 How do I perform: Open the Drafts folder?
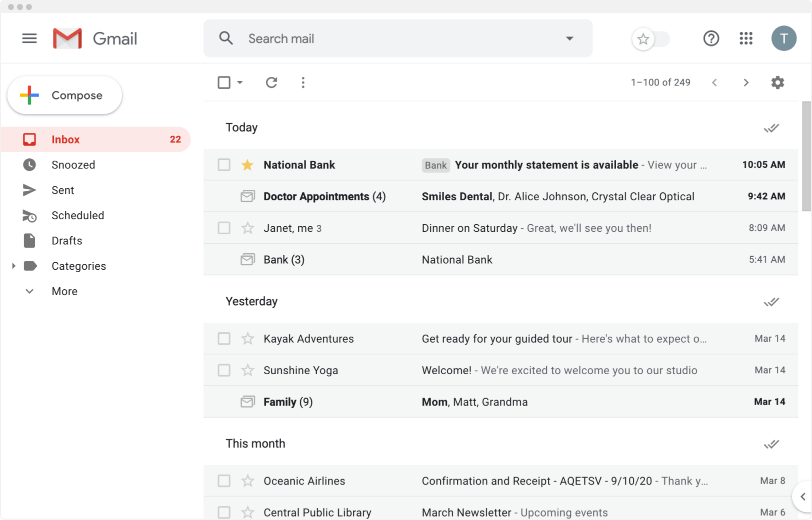coord(66,240)
